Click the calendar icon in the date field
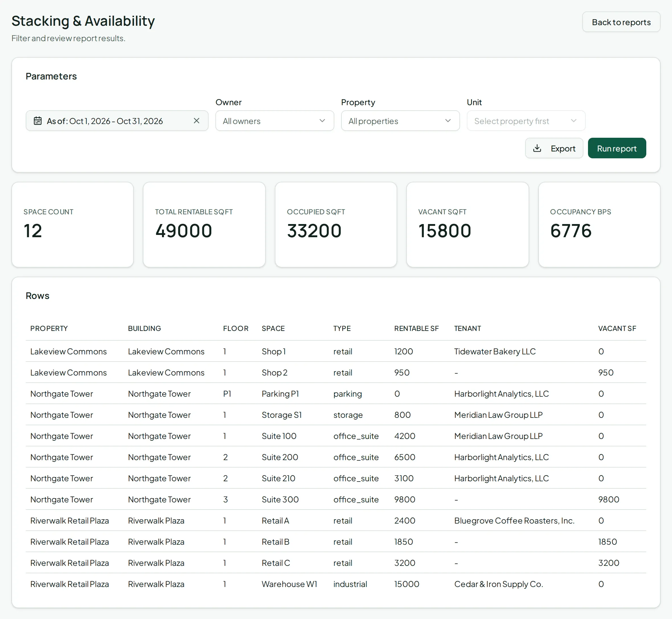The width and height of the screenshot is (672, 619). (x=38, y=121)
